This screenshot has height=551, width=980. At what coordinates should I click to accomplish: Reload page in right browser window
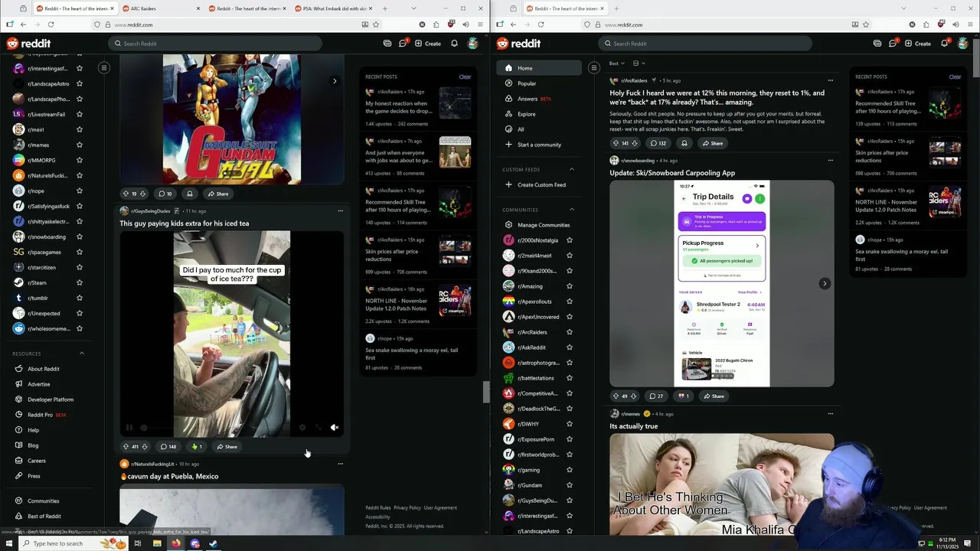click(541, 24)
